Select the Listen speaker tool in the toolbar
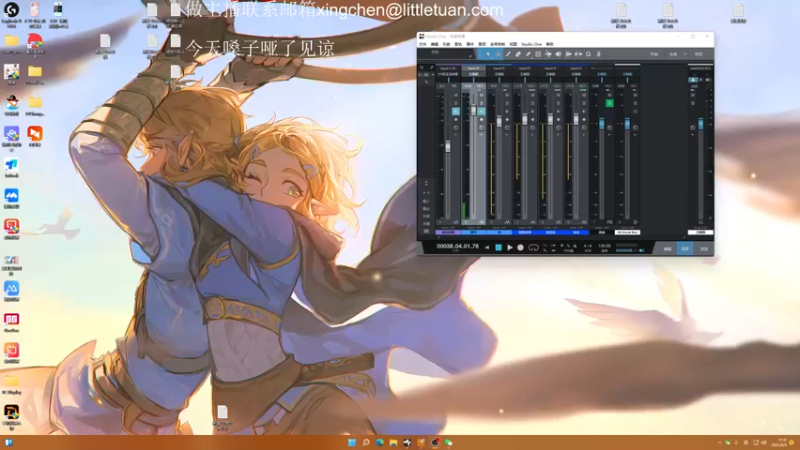Screen dimensions: 800x450 pos(558,54)
